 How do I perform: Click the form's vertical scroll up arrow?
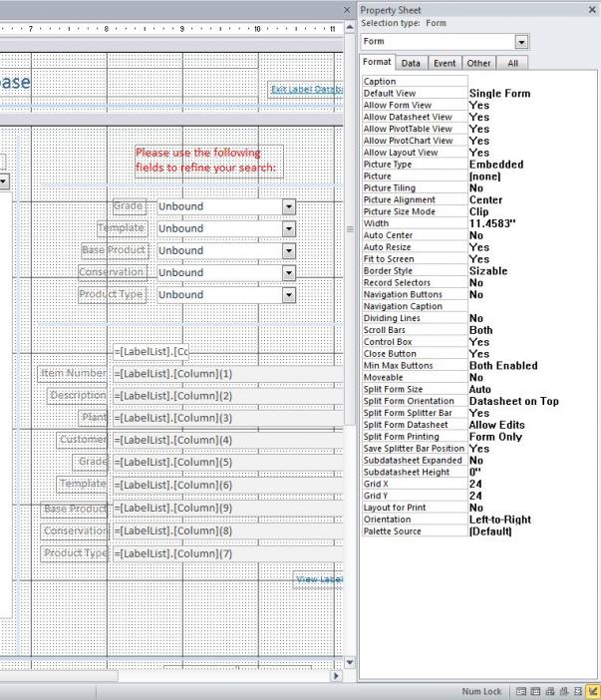pos(350,27)
